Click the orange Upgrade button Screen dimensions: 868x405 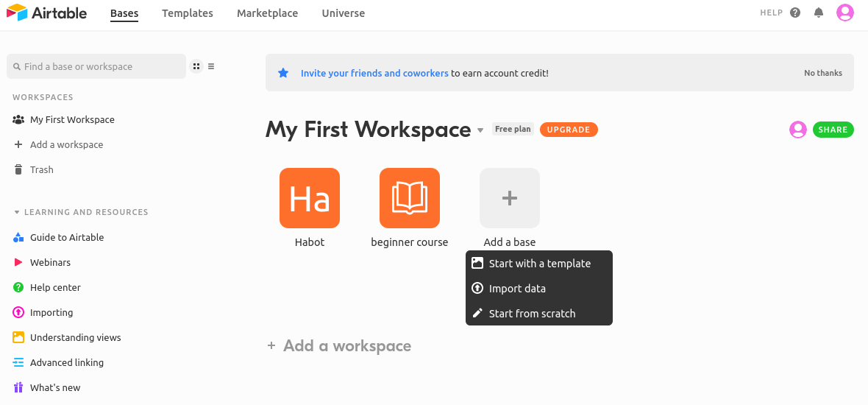coord(569,130)
